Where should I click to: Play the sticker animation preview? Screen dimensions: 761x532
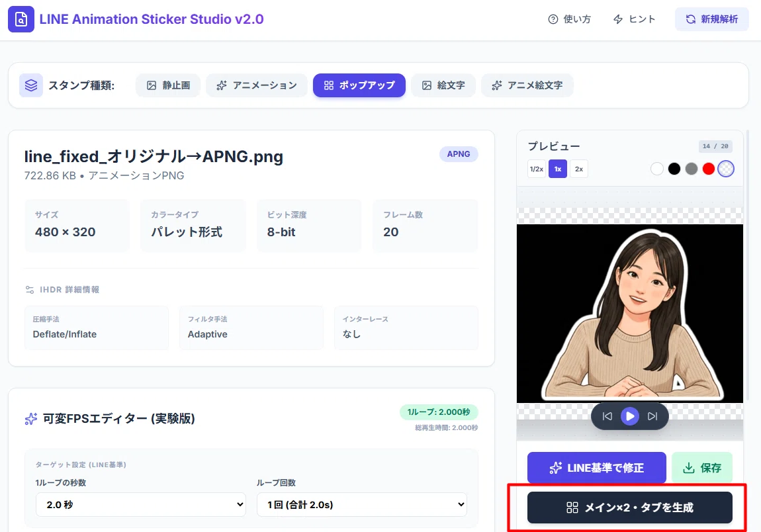point(630,416)
